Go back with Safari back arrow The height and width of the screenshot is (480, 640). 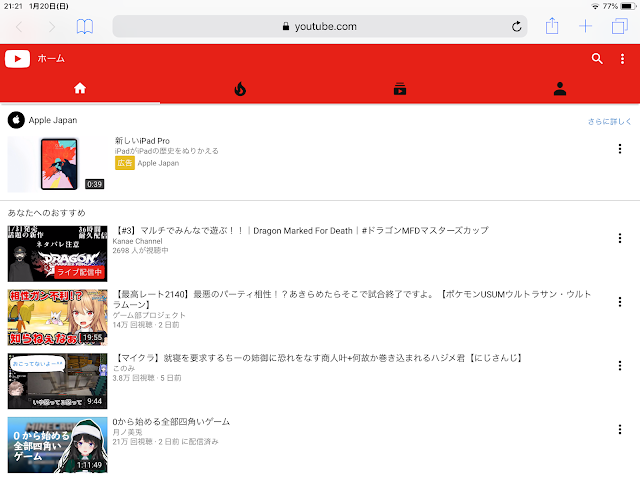tap(19, 27)
